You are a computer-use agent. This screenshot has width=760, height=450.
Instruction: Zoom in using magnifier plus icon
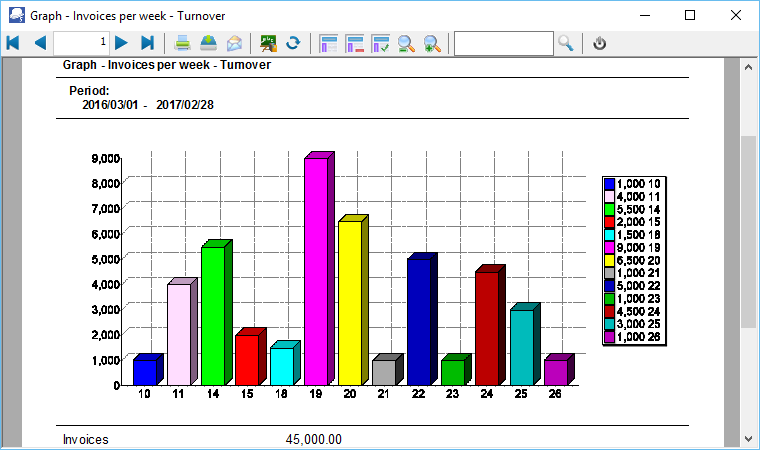point(432,43)
